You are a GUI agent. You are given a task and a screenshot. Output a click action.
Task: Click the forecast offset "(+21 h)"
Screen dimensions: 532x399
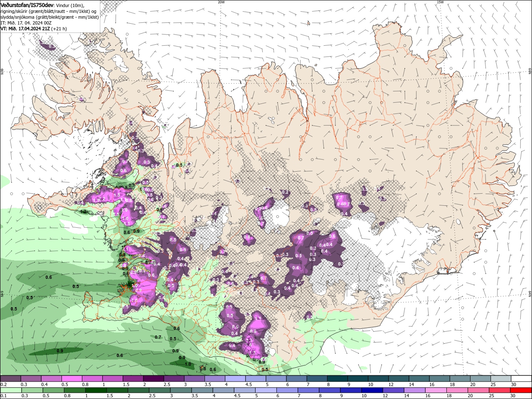(59, 29)
